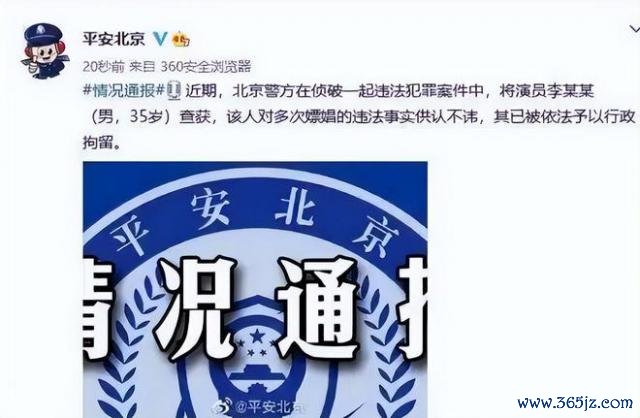Enlarge the 情况通报 post image
Screen dimensions: 640x418
click(x=255, y=289)
